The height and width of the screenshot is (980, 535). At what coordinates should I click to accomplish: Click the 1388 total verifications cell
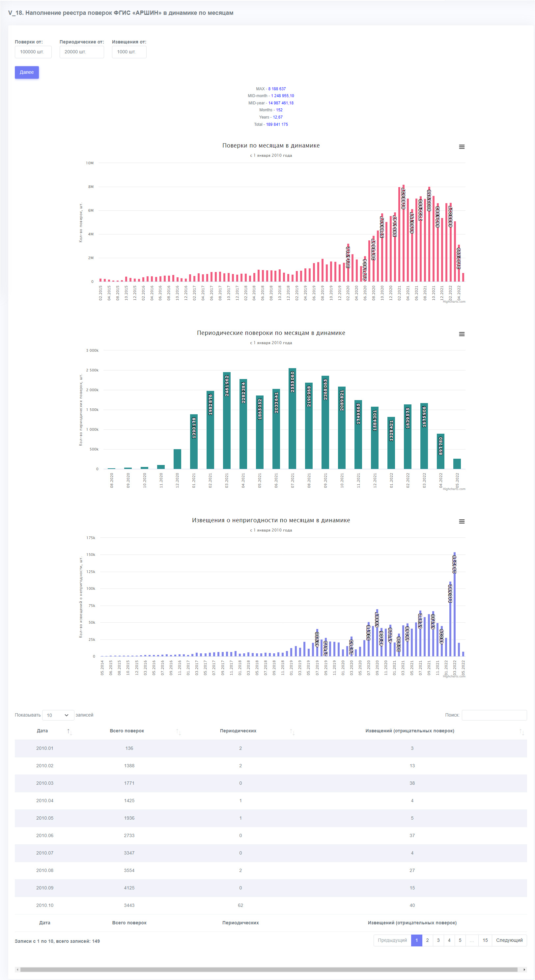click(129, 766)
